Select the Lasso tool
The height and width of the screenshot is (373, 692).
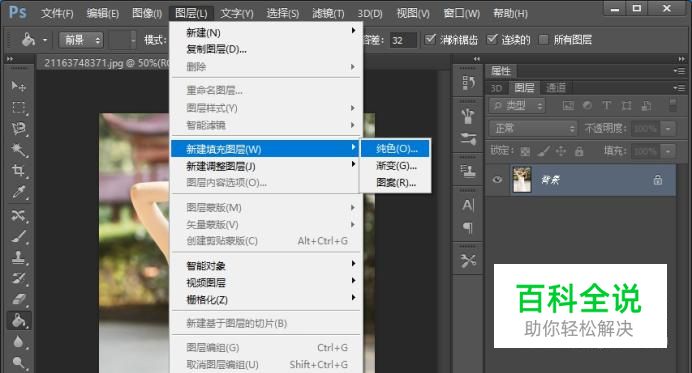[19, 129]
